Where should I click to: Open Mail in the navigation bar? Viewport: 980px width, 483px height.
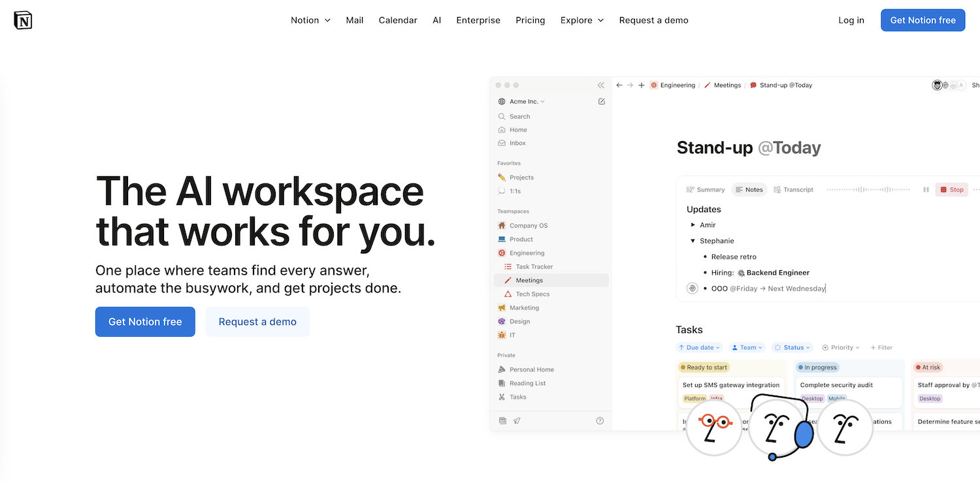355,20
